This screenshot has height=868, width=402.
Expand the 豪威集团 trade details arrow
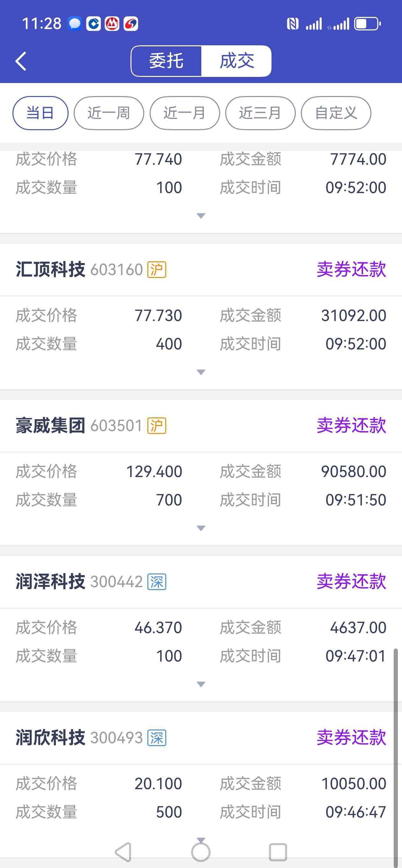tap(201, 528)
